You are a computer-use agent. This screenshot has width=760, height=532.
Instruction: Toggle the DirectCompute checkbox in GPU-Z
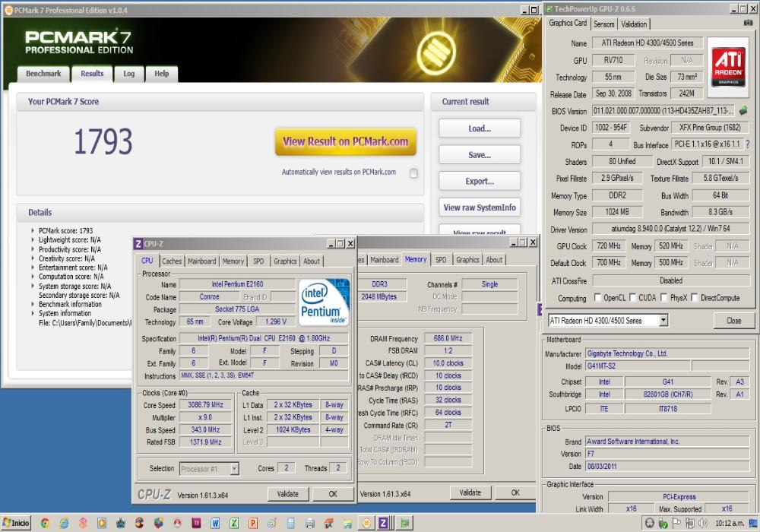(x=695, y=297)
